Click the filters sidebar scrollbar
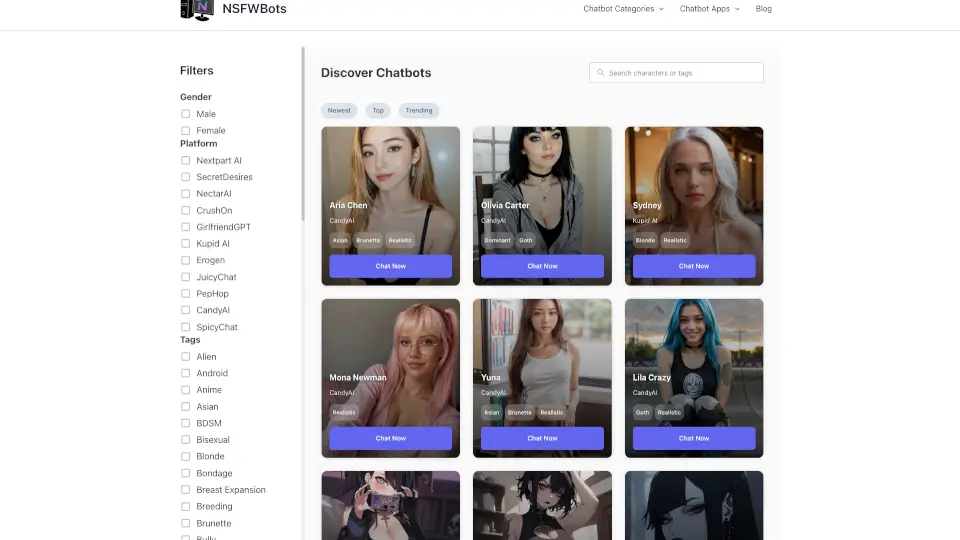The image size is (960, 540). point(302,133)
